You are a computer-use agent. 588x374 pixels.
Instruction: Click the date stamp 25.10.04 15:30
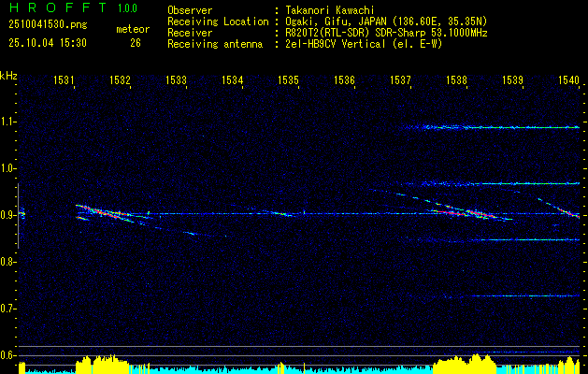pos(48,43)
